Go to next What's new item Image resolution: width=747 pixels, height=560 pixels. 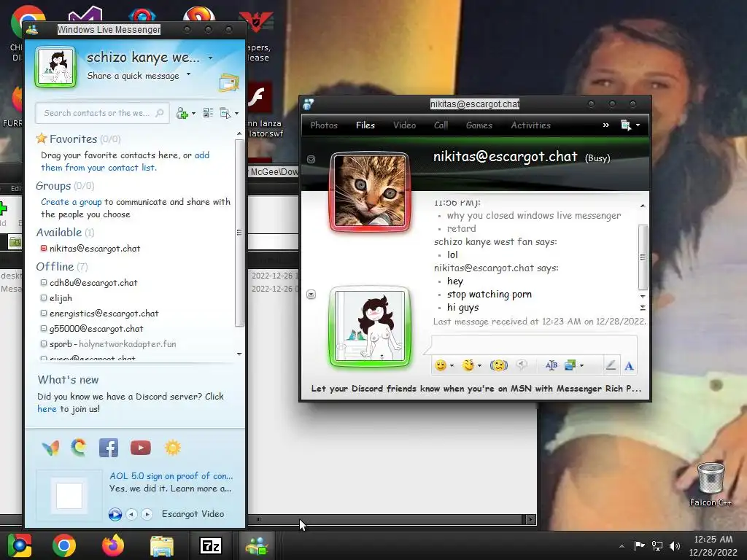(147, 514)
